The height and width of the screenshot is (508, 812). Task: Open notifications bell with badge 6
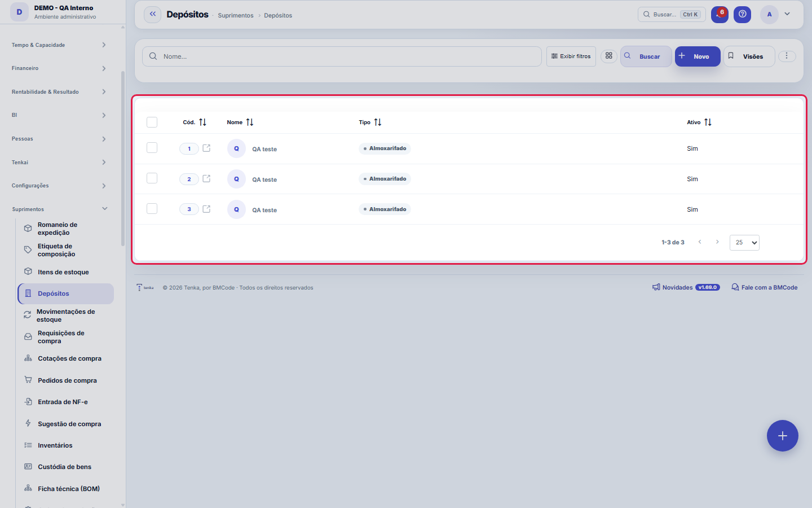[720, 15]
